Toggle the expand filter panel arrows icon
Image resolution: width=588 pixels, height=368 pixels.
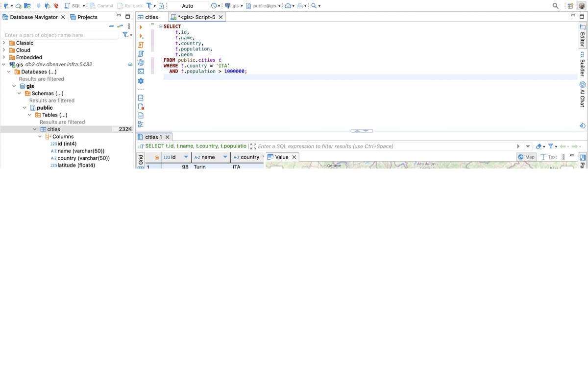[x=253, y=146]
